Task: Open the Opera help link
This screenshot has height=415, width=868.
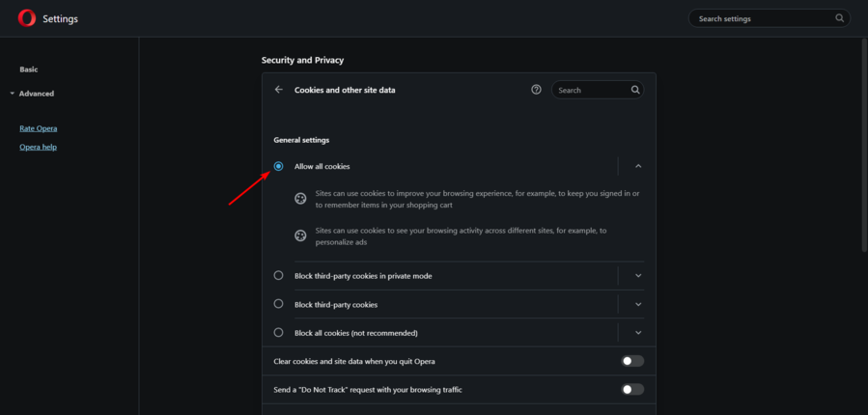Action: (x=39, y=148)
